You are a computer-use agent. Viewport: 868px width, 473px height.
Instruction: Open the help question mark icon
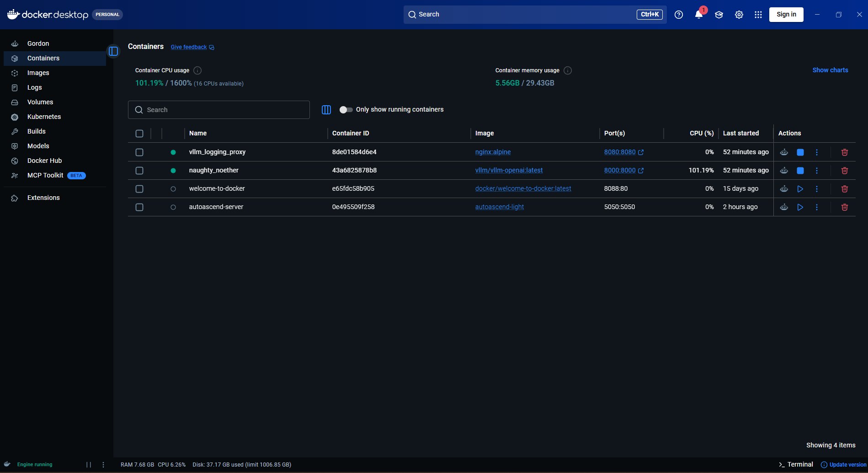pyautogui.click(x=679, y=15)
